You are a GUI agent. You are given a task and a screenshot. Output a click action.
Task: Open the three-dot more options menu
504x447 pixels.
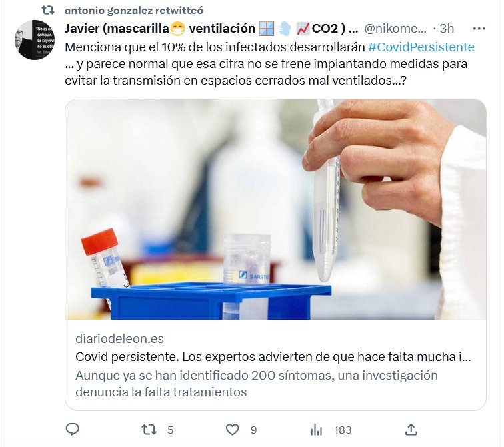click(479, 29)
